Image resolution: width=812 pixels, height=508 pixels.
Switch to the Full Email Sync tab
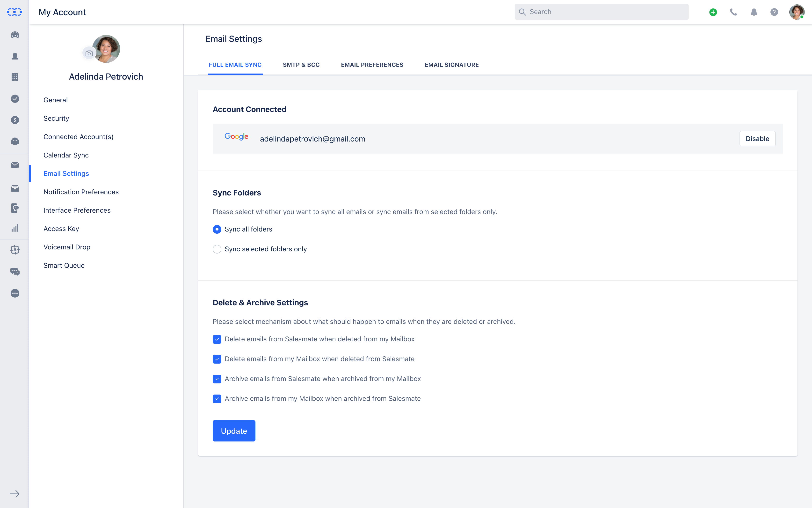coord(235,65)
